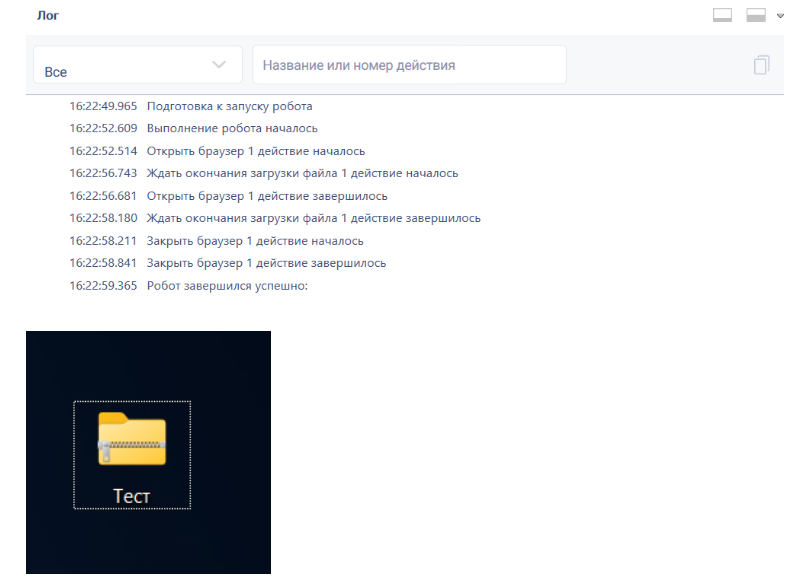Click the 'Лог' panel title
Image resolution: width=797 pixels, height=587 pixels.
click(x=48, y=16)
